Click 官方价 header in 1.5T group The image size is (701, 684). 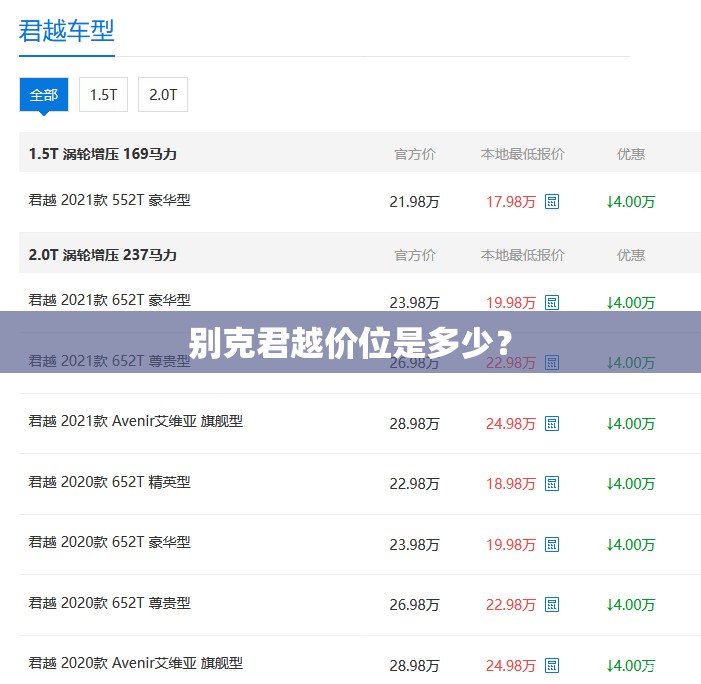[415, 155]
